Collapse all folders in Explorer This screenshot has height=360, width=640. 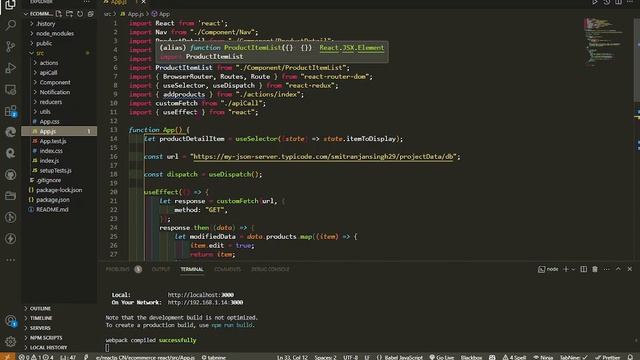pyautogui.click(x=91, y=14)
